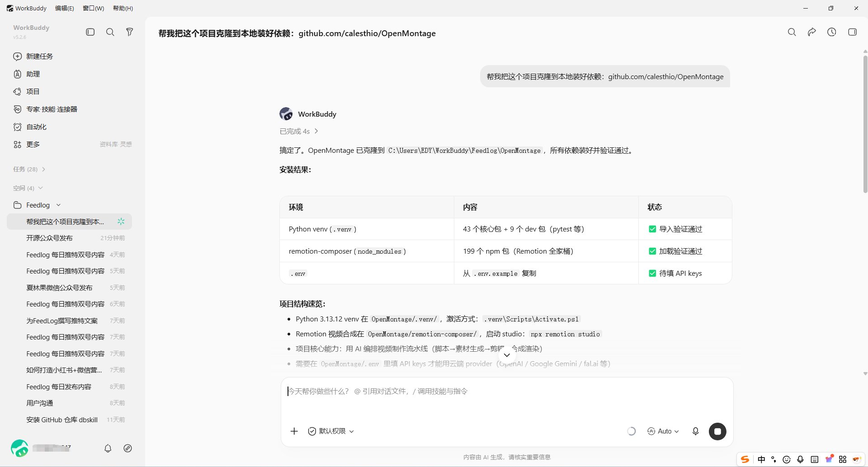Open the history clock icon in header
The height and width of the screenshot is (467, 868).
click(x=832, y=32)
